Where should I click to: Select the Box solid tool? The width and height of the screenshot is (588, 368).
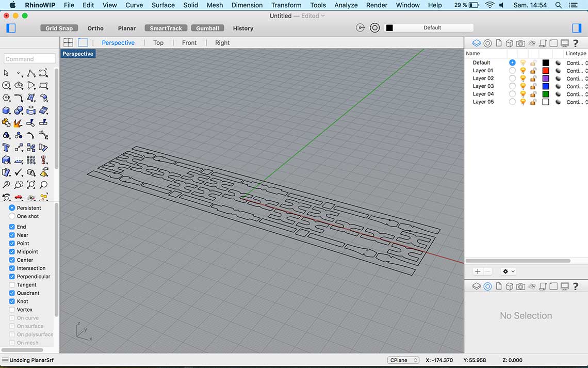6,110
